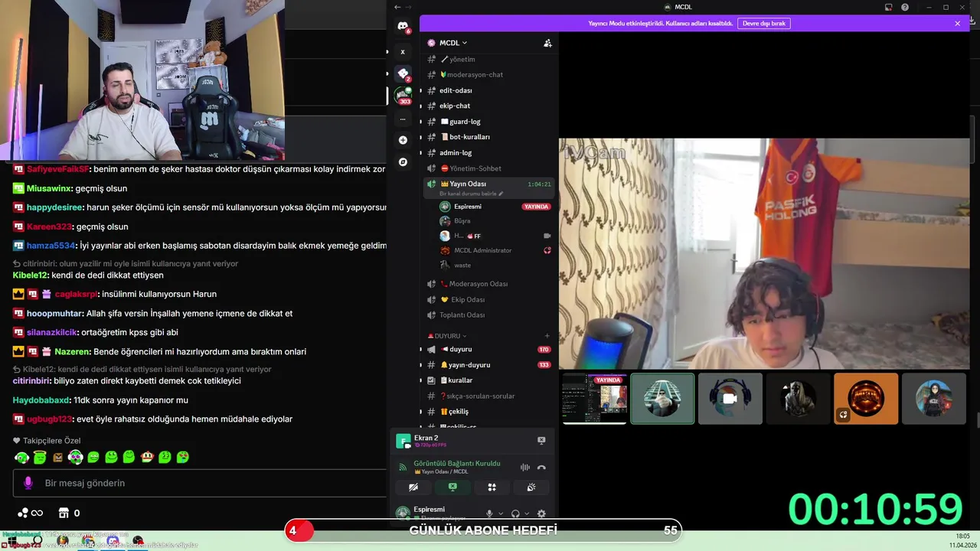
Task: Toggle the camera on/off button
Action: (x=413, y=487)
